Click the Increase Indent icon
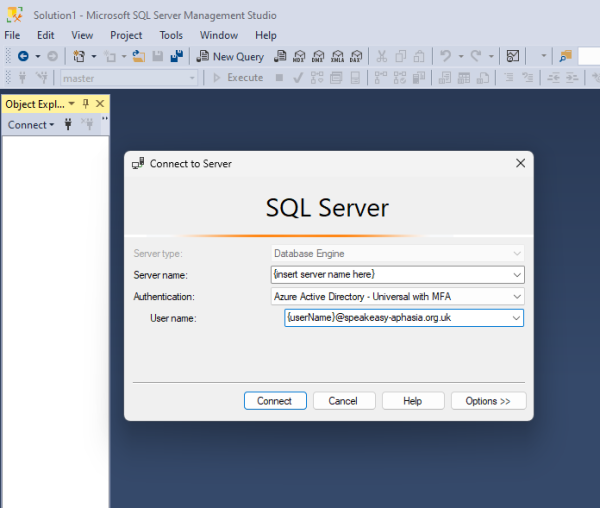This screenshot has width=600, height=508. coord(572,78)
